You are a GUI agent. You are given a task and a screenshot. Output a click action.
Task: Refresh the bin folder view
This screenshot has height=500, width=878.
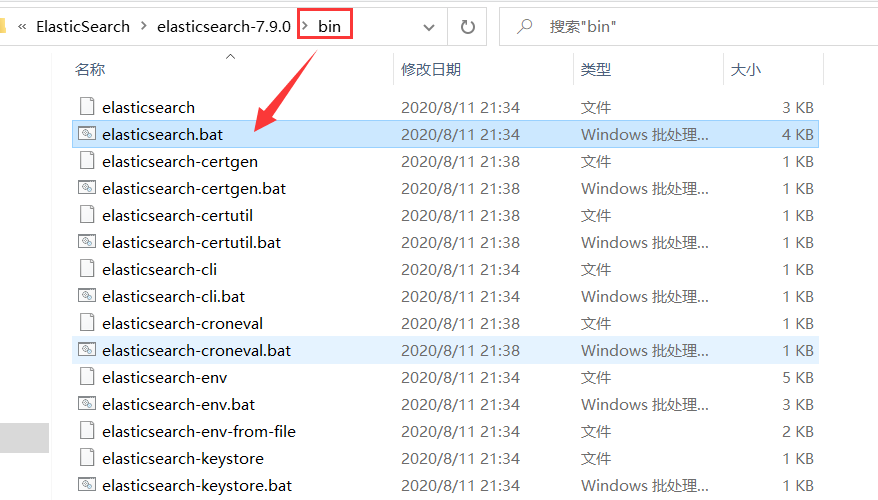[x=467, y=26]
